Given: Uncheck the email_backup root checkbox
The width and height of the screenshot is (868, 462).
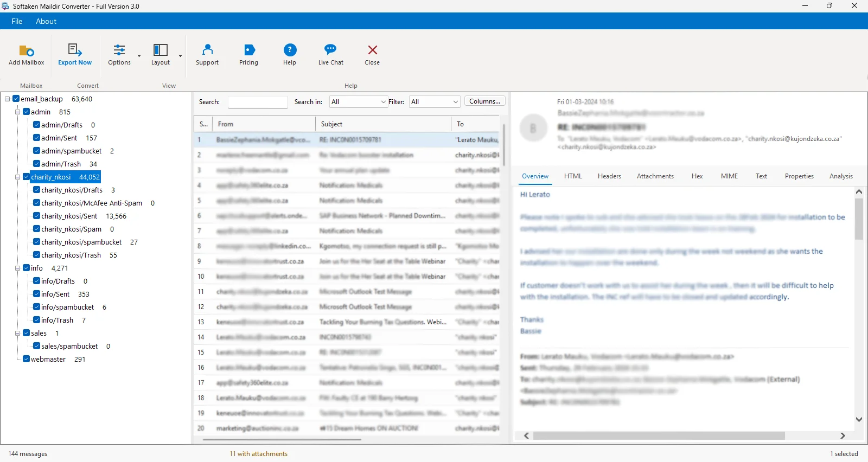Looking at the screenshot, I should click(x=16, y=99).
